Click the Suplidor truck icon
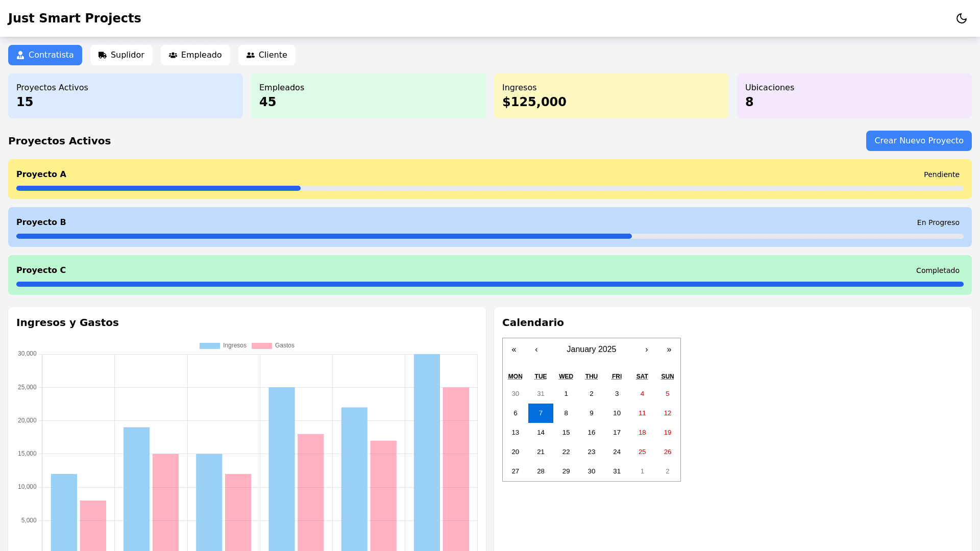The width and height of the screenshot is (980, 551). pyautogui.click(x=103, y=55)
